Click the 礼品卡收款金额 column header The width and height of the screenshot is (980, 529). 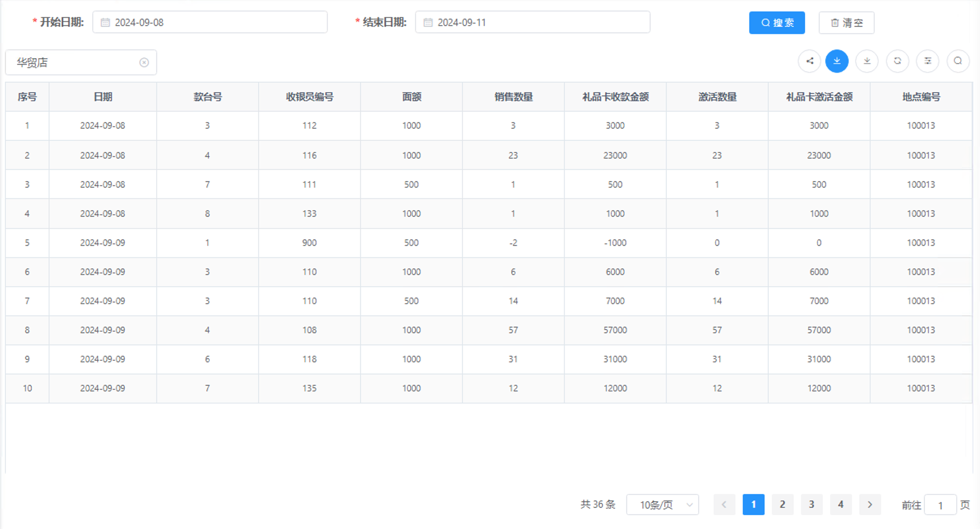click(615, 97)
